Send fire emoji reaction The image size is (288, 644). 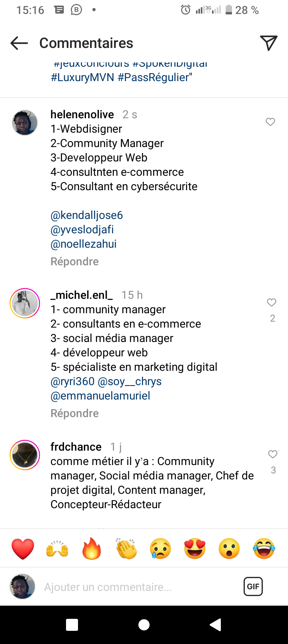pyautogui.click(x=92, y=548)
